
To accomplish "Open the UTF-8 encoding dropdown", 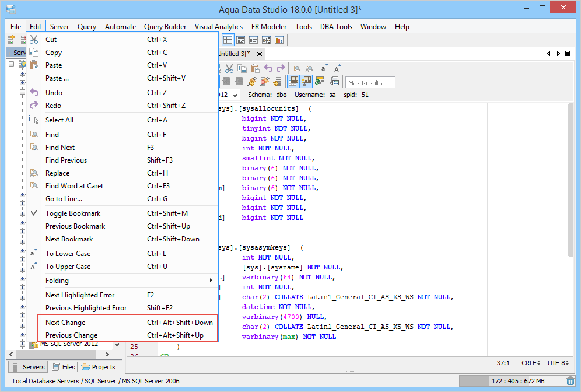I will tap(558, 363).
